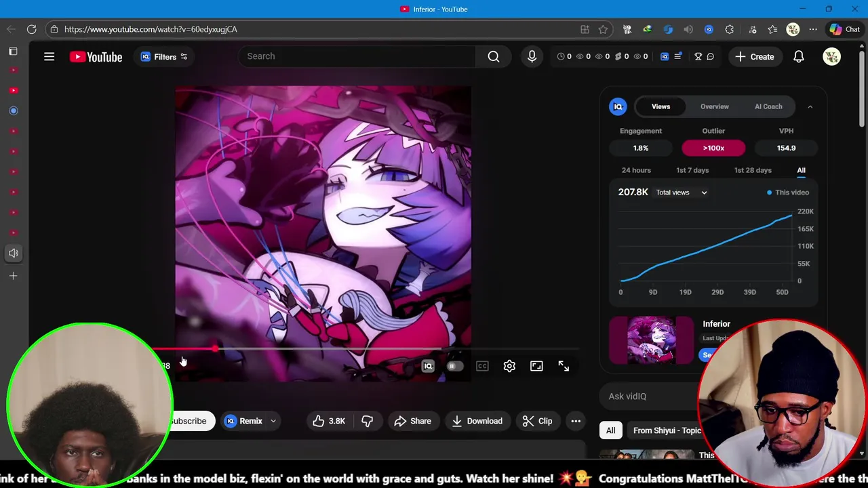Select the All filter chip

coord(610,430)
